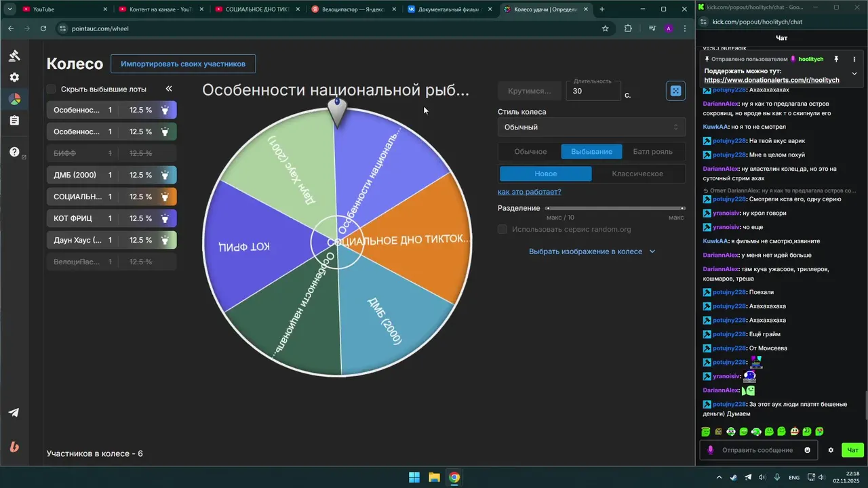Open settings gear in left sidebar
868x488 pixels.
tap(14, 77)
